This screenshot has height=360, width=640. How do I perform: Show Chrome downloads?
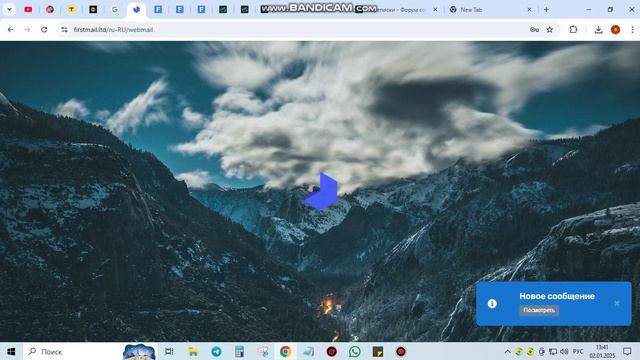pyautogui.click(x=598, y=29)
